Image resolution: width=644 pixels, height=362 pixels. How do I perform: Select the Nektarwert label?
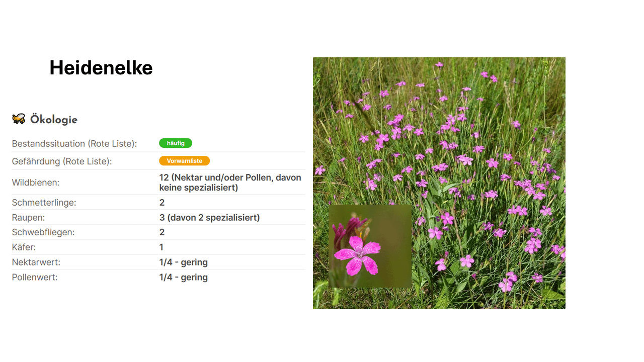36,262
